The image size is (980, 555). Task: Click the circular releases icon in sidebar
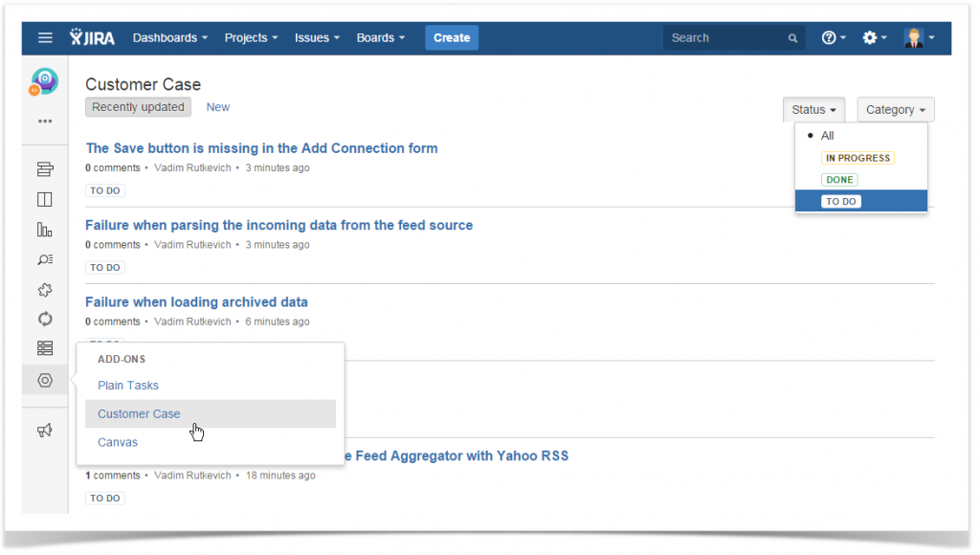[45, 319]
